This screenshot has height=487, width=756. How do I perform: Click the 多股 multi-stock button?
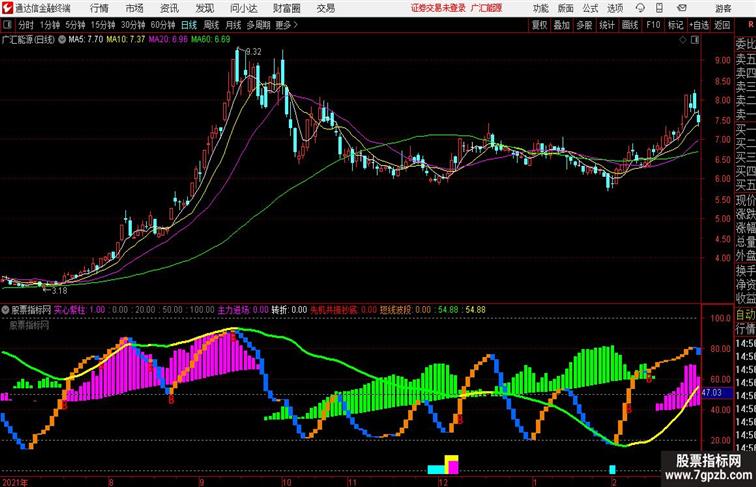[584, 25]
